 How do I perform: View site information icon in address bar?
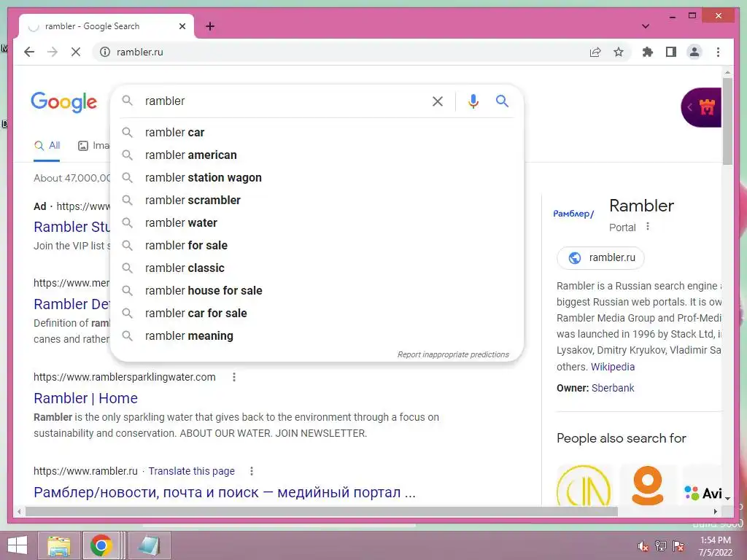[x=105, y=52]
